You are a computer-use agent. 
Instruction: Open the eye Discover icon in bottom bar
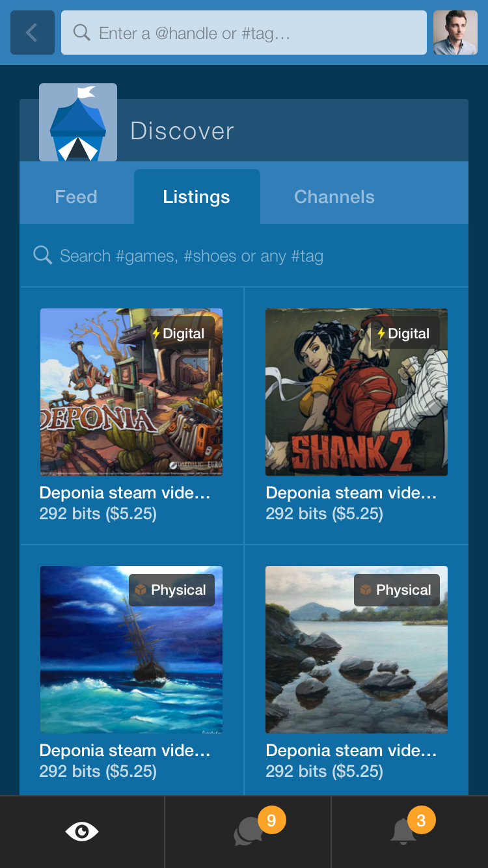tap(82, 832)
